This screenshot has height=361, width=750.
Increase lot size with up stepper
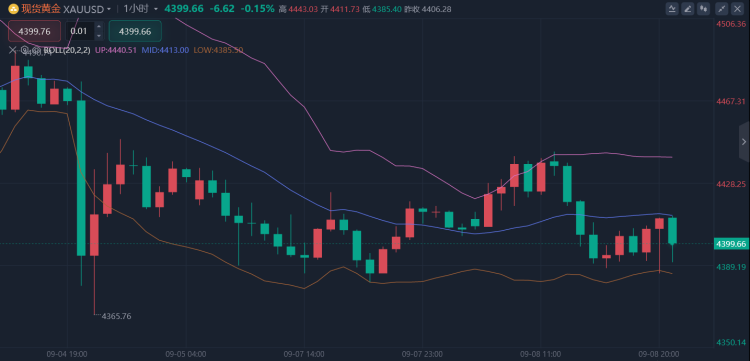click(99, 26)
